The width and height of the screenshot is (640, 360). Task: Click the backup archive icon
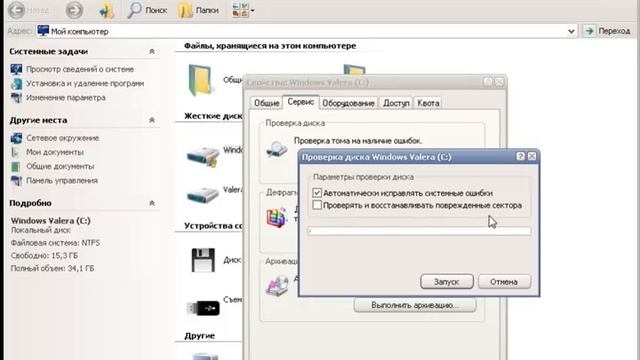click(x=278, y=286)
